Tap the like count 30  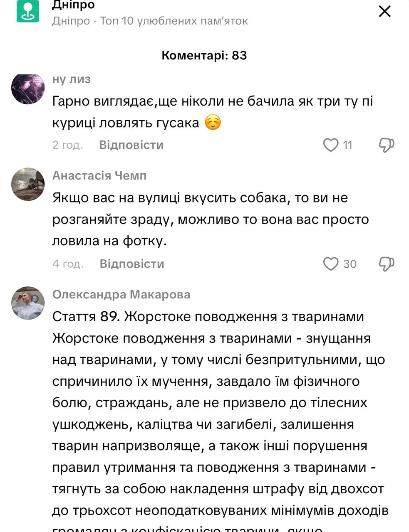[350, 264]
